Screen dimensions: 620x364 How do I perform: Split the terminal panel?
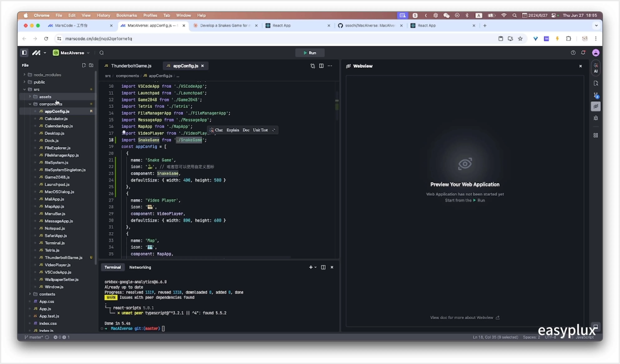click(x=323, y=267)
